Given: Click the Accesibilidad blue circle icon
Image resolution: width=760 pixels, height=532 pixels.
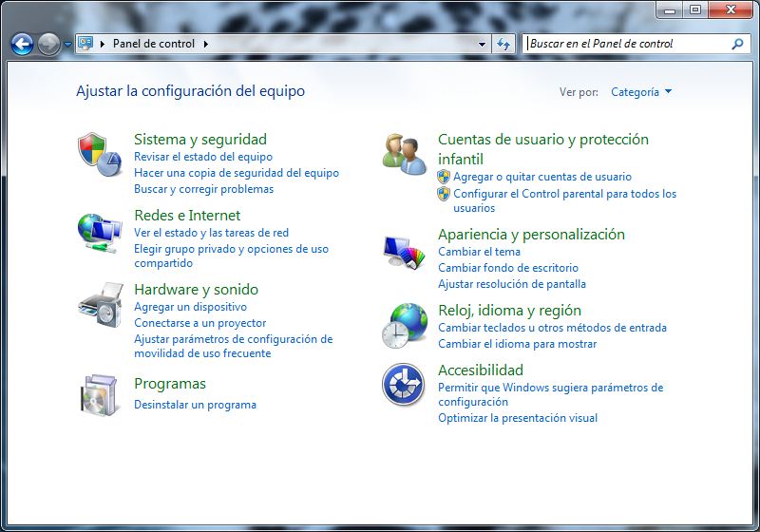Looking at the screenshot, I should coord(404,386).
